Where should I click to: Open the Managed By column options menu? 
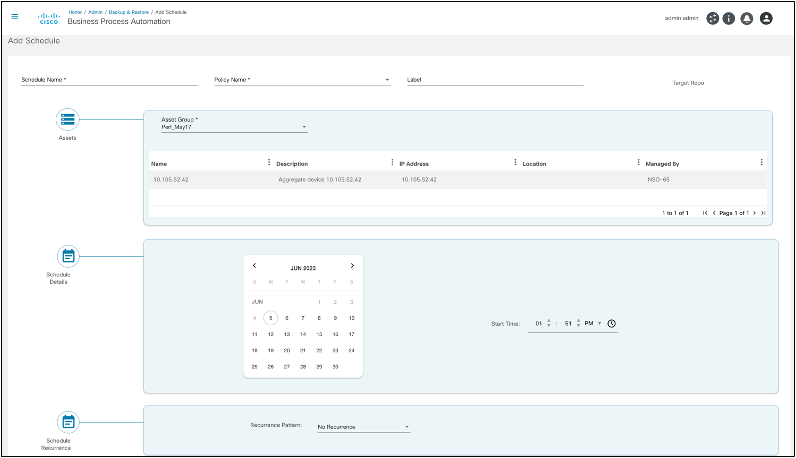[761, 162]
